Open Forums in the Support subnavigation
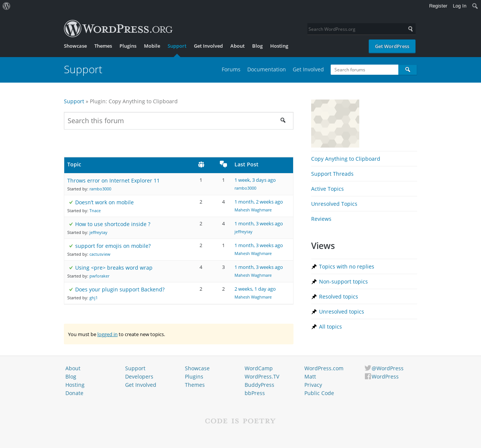 click(x=231, y=69)
